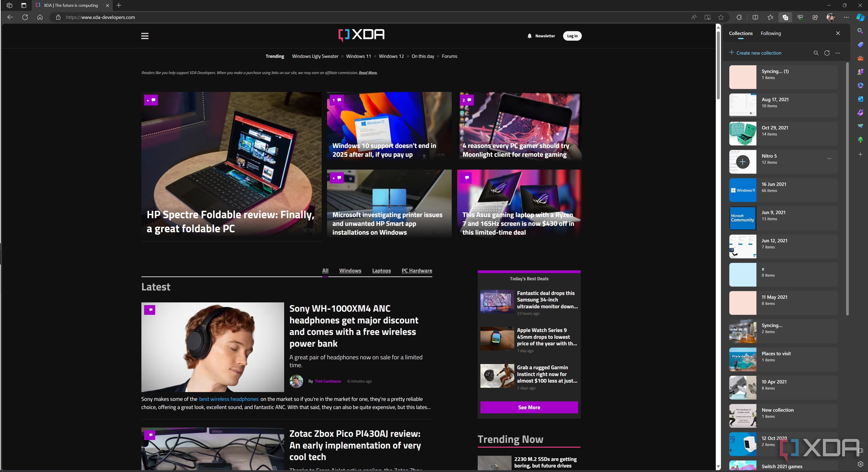Open the XDA hamburger menu
Image resolution: width=868 pixels, height=472 pixels.
145,36
